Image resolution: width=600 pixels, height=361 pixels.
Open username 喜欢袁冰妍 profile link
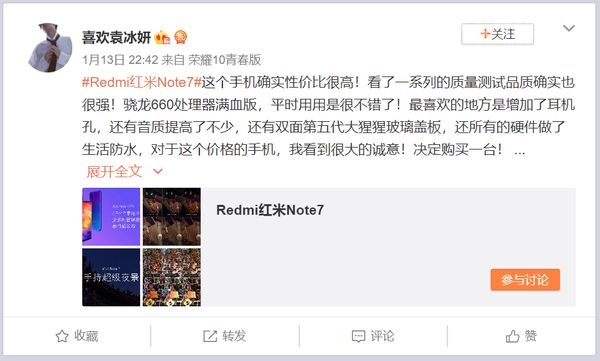[116, 38]
